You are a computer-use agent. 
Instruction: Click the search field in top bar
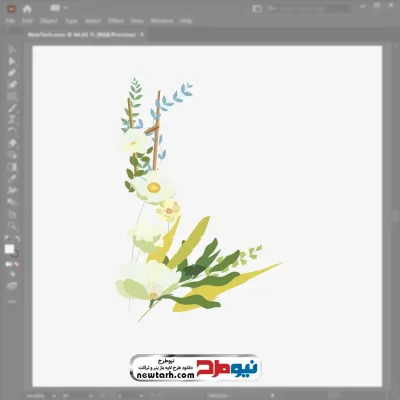click(308, 9)
